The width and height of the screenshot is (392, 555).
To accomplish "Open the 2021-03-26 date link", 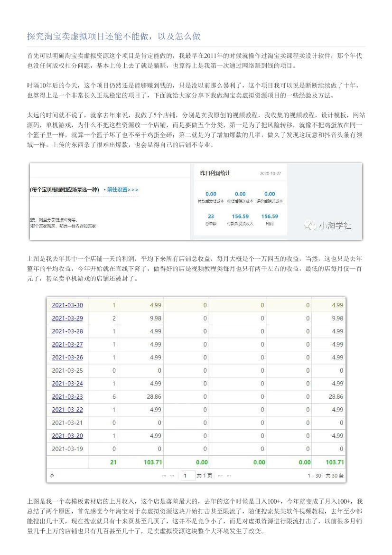I will [x=67, y=357].
